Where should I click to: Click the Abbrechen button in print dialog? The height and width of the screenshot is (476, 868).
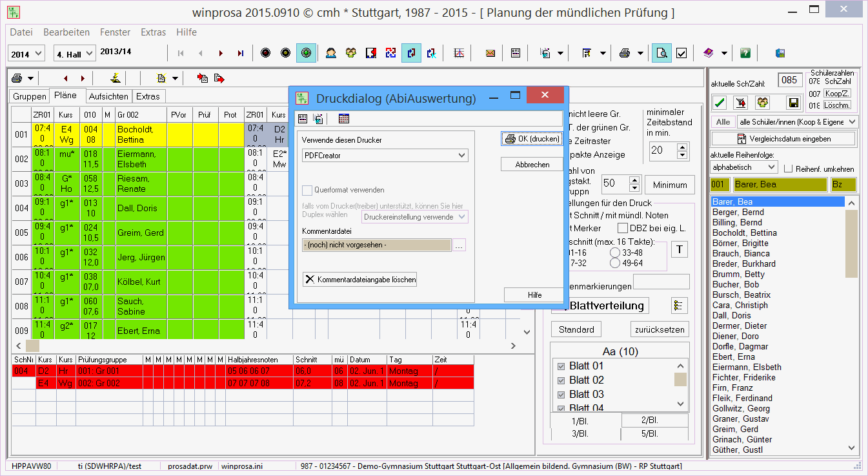[532, 165]
